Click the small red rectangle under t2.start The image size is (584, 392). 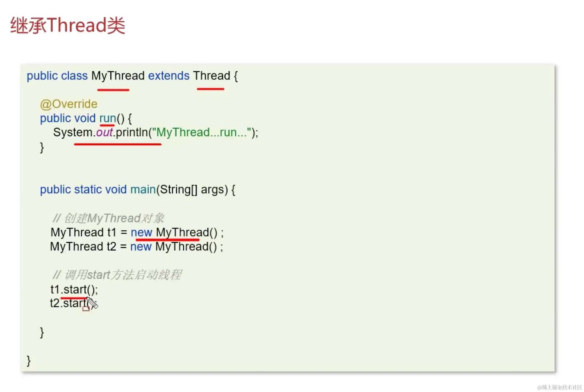(86, 309)
